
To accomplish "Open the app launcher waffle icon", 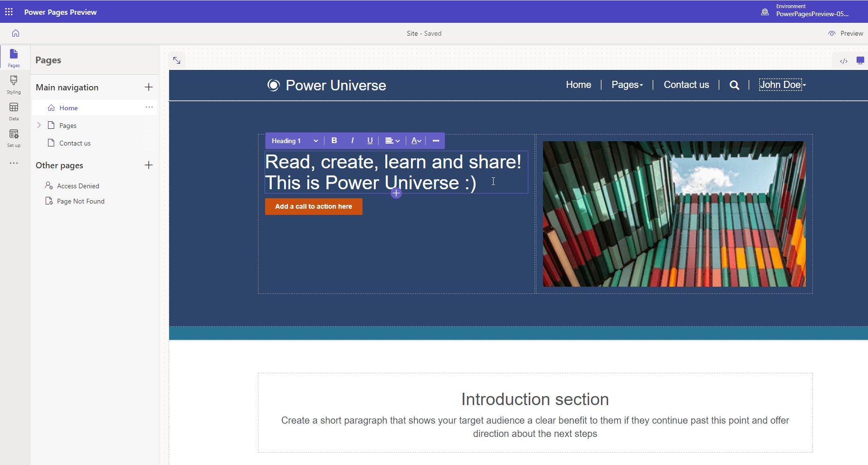I will click(9, 11).
